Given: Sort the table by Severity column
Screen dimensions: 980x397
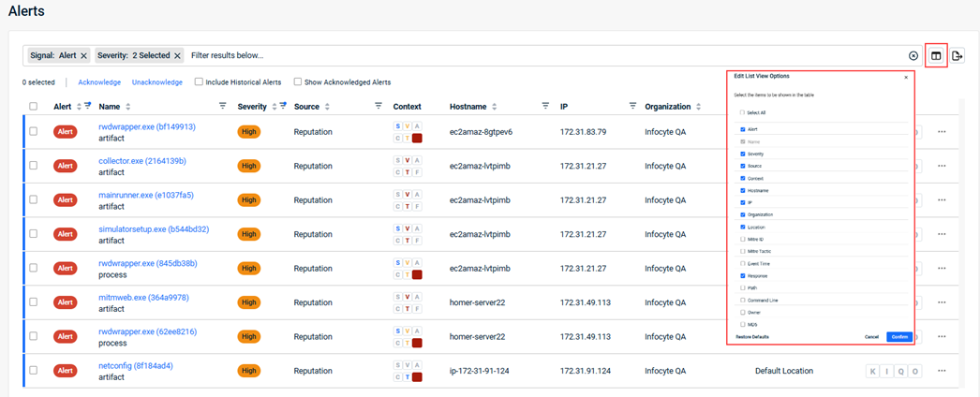Looking at the screenshot, I should point(275,107).
